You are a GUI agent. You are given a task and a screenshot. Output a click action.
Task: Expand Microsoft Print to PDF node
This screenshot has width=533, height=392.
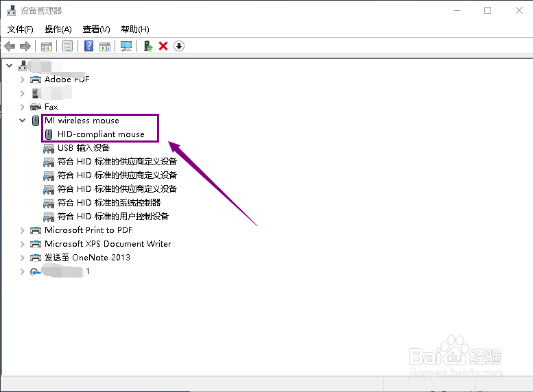(x=23, y=230)
